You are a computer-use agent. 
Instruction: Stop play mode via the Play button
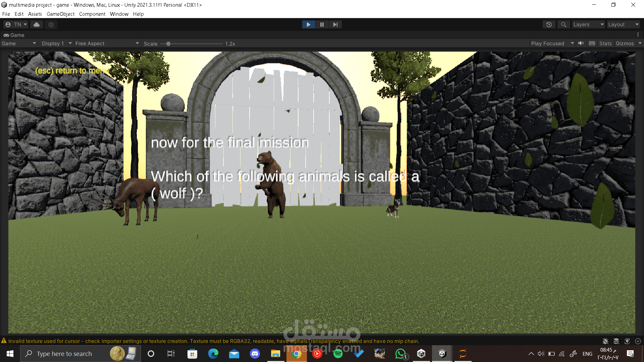(x=308, y=24)
